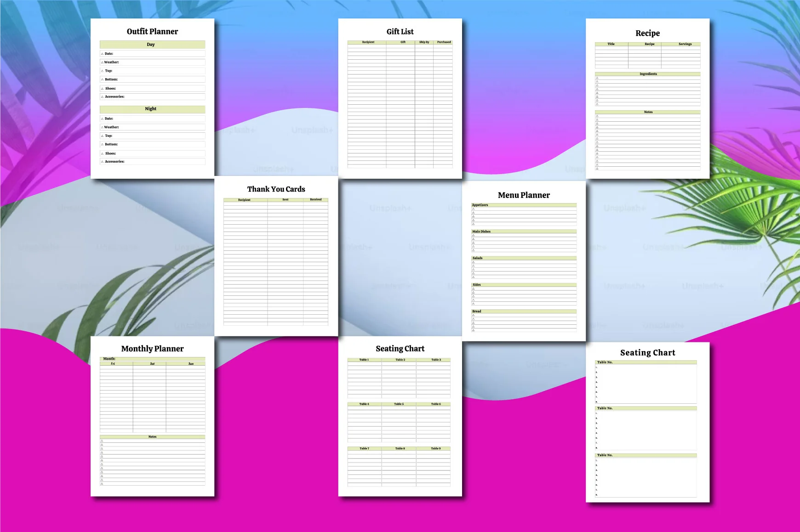The width and height of the screenshot is (800, 532).
Task: Open the Thank You Cards page thumbnail
Action: tap(276, 256)
